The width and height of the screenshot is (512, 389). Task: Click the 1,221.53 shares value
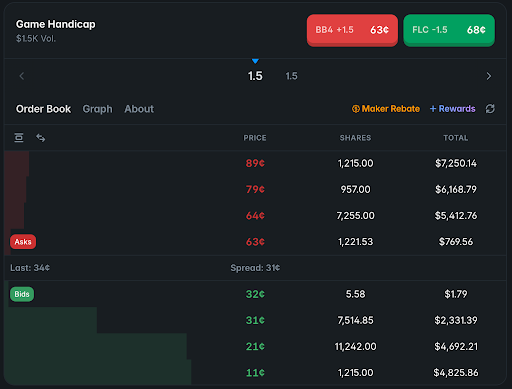[x=355, y=242]
